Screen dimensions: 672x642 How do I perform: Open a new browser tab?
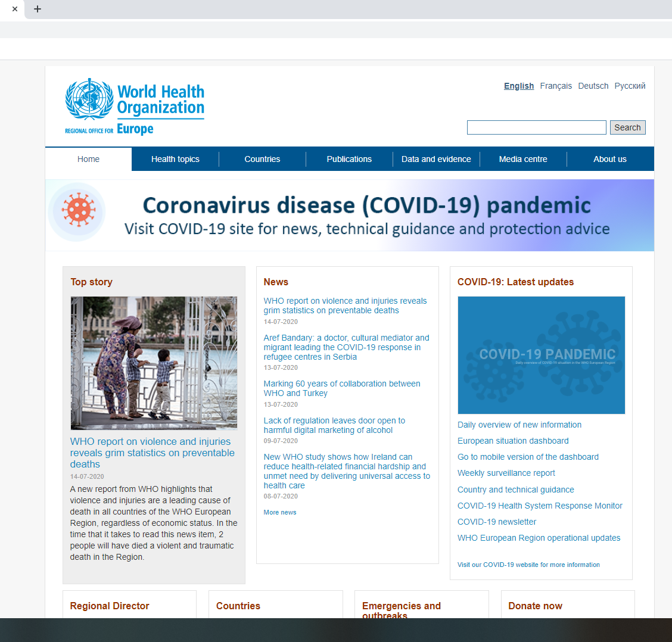[x=38, y=9]
